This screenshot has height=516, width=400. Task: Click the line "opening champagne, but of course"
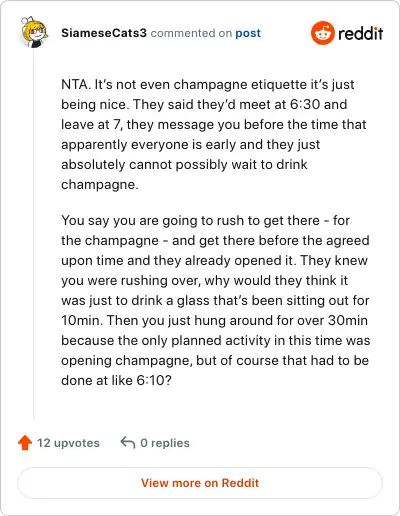[x=215, y=361]
